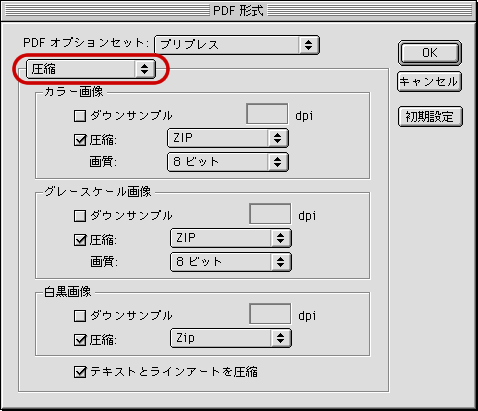The height and width of the screenshot is (411, 478).
Task: Open the 圧縮 panel selector dropdown
Action: 91,69
